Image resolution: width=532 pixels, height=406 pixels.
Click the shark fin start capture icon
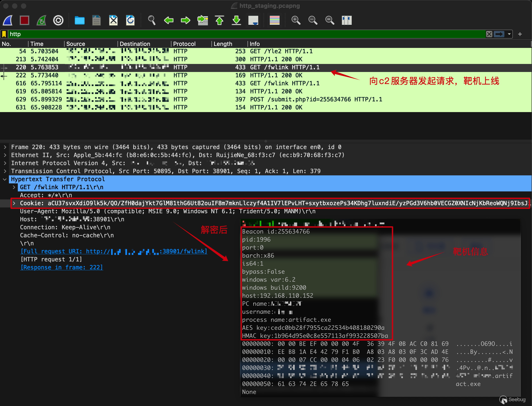(8, 20)
